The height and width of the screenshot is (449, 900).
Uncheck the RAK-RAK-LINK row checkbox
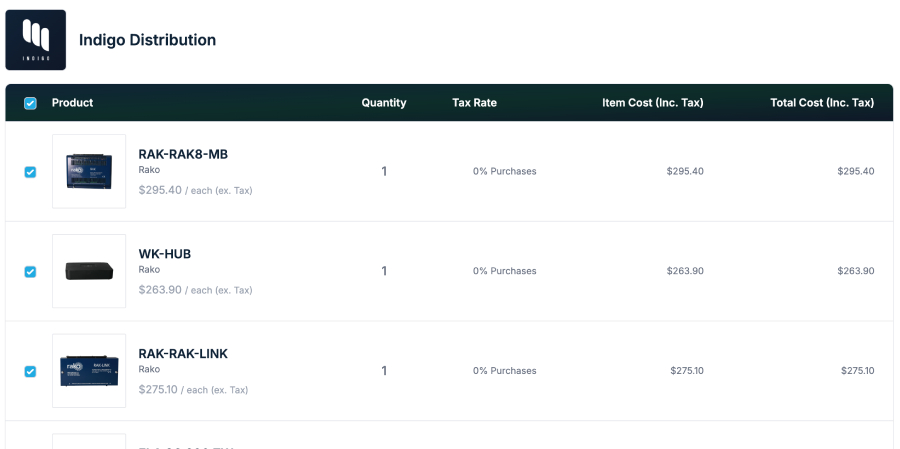pos(30,371)
